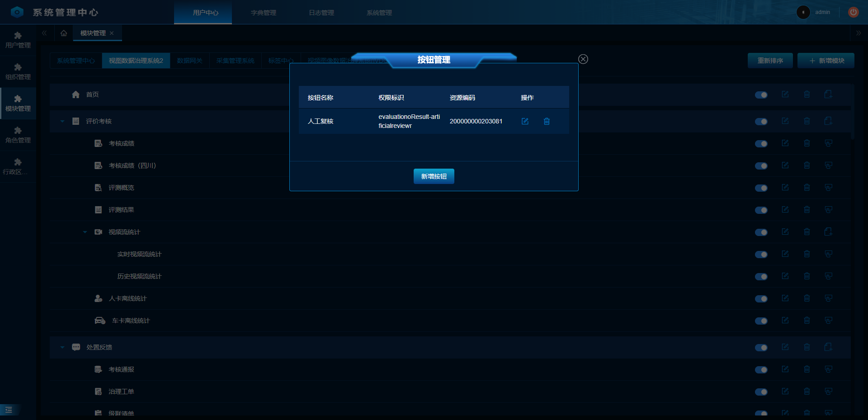This screenshot has height=420, width=868.
Task: Open button management for 首页 row
Action: (x=828, y=94)
